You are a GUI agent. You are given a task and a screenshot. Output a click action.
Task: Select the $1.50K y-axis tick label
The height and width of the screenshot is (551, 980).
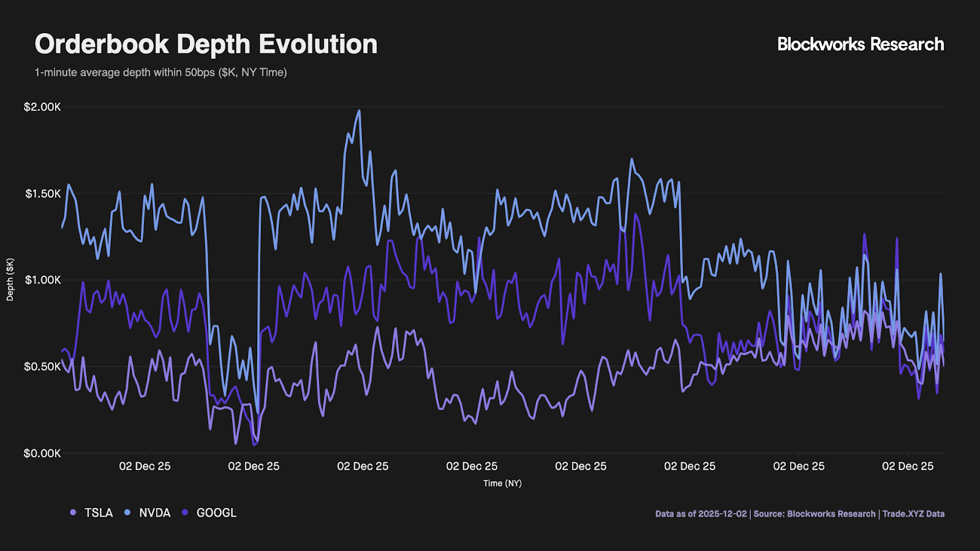point(43,193)
